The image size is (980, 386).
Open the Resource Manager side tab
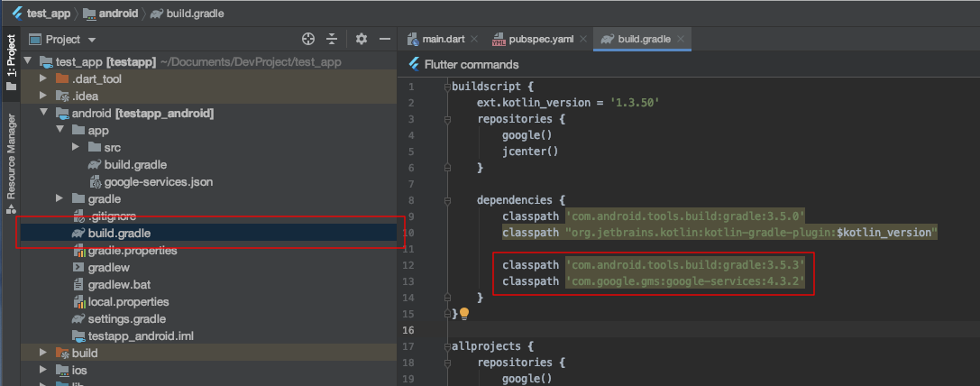pos(11,163)
